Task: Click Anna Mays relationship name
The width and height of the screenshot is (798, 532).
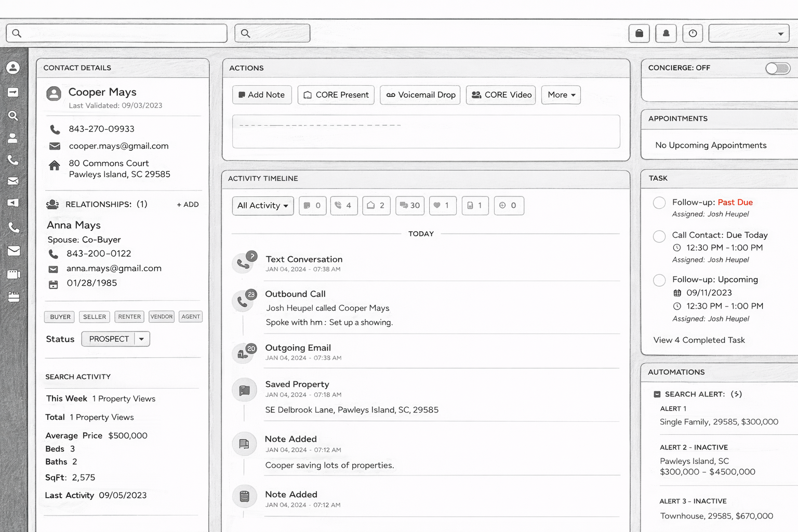Action: [74, 225]
